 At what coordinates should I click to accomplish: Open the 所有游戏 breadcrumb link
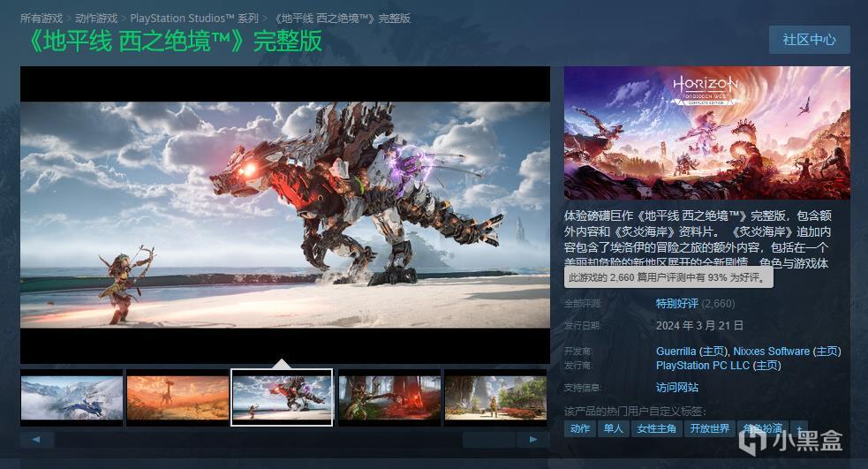click(x=42, y=19)
